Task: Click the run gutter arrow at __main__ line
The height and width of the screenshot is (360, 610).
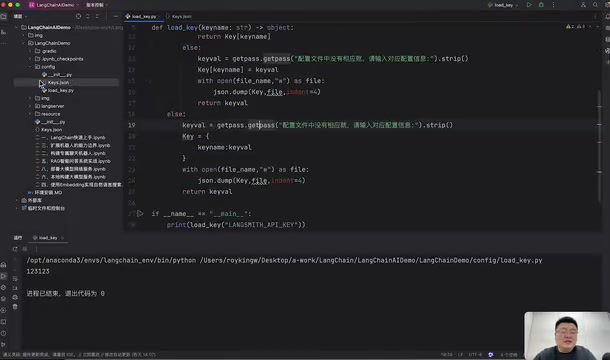Action: click(140, 214)
